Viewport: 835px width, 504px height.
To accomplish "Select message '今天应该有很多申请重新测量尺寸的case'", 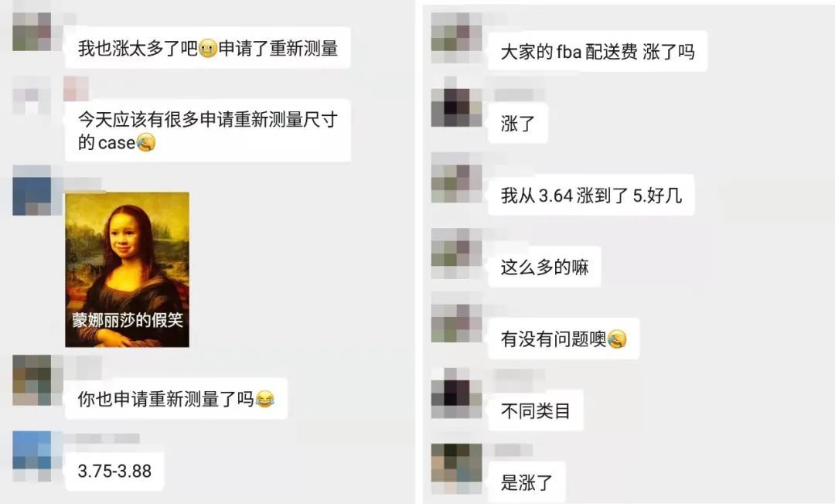I will click(208, 131).
